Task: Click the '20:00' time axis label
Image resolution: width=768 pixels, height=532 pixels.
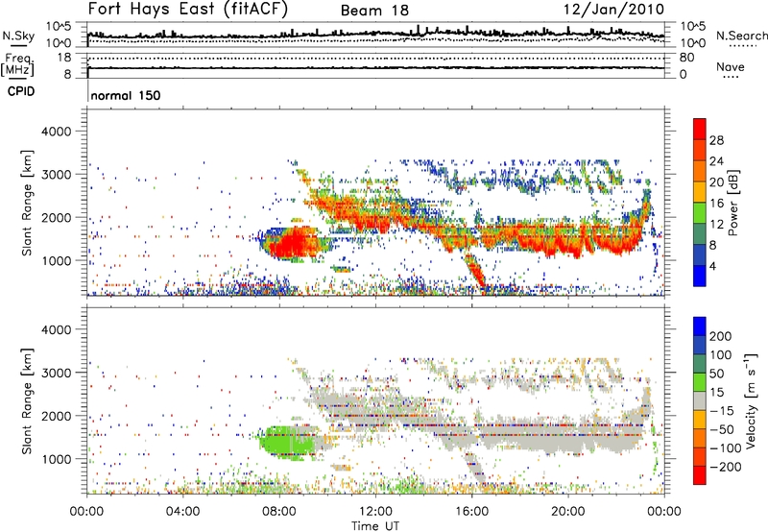Action: click(x=568, y=512)
